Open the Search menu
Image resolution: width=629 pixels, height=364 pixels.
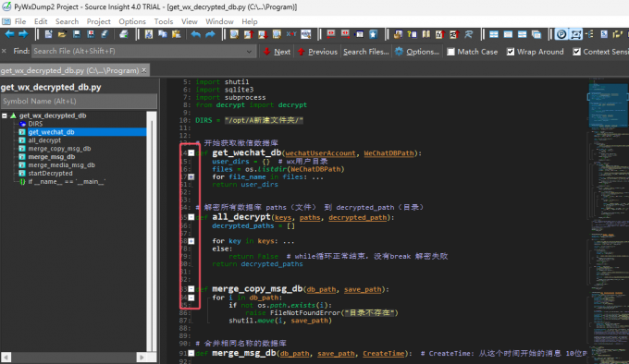click(67, 21)
